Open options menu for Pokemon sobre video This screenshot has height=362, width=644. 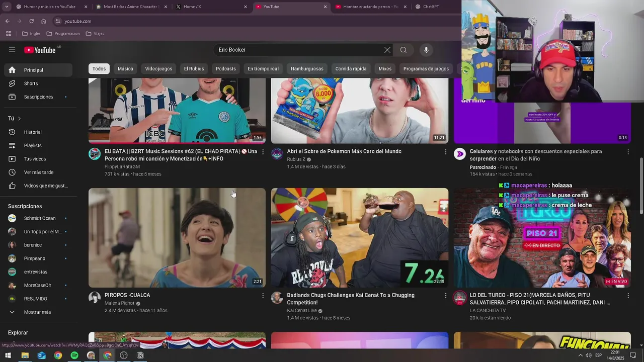click(x=445, y=152)
